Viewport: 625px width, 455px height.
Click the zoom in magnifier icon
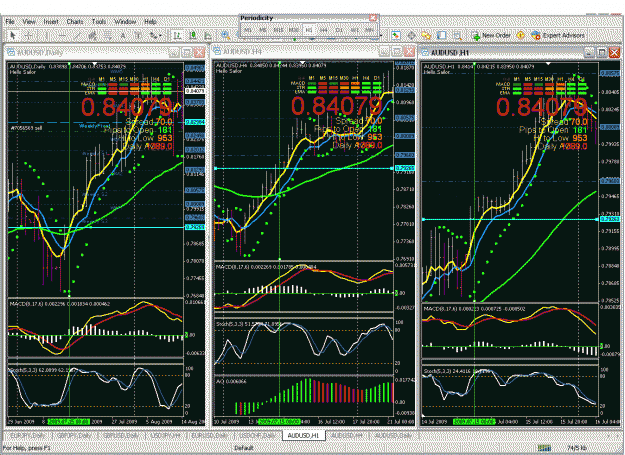pyautogui.click(x=226, y=36)
